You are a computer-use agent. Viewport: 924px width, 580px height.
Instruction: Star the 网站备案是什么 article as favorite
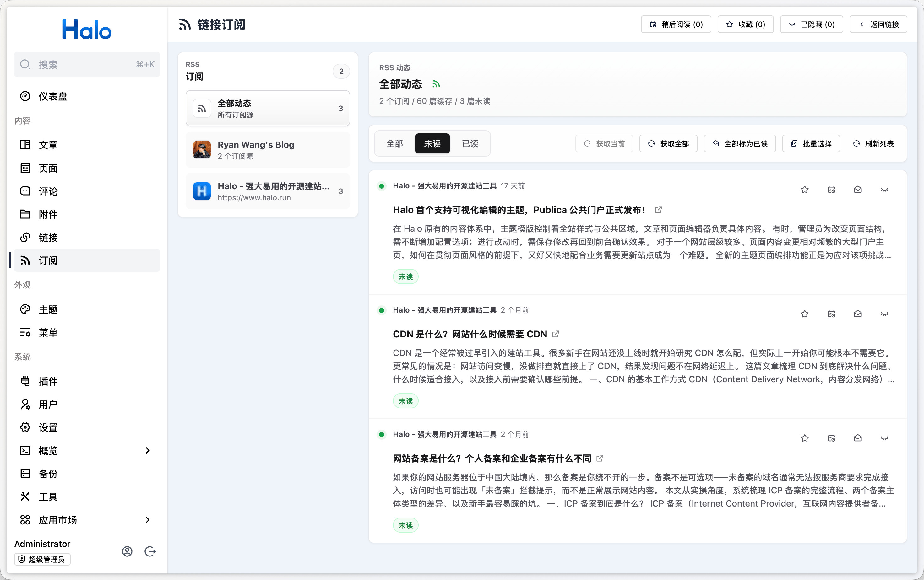[x=805, y=438]
